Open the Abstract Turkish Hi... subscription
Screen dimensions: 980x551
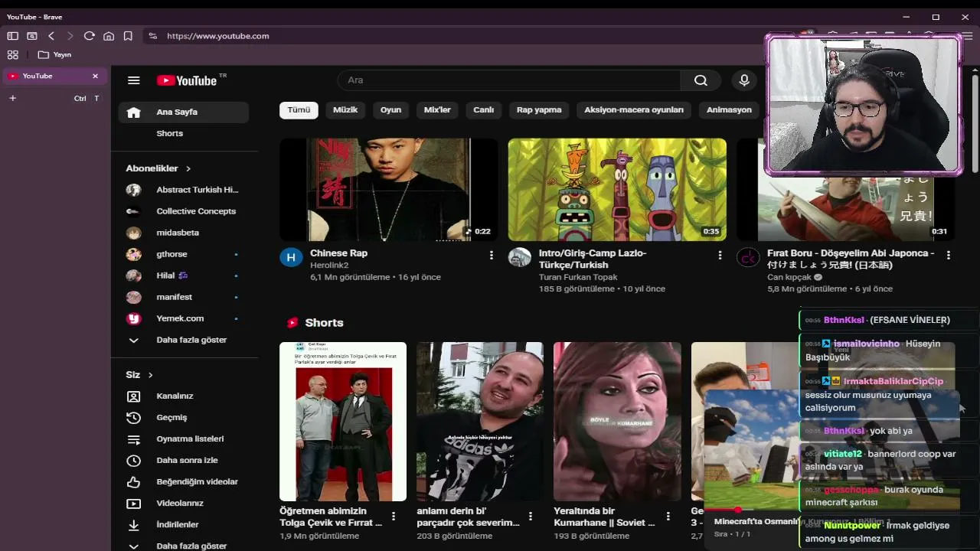(x=184, y=190)
